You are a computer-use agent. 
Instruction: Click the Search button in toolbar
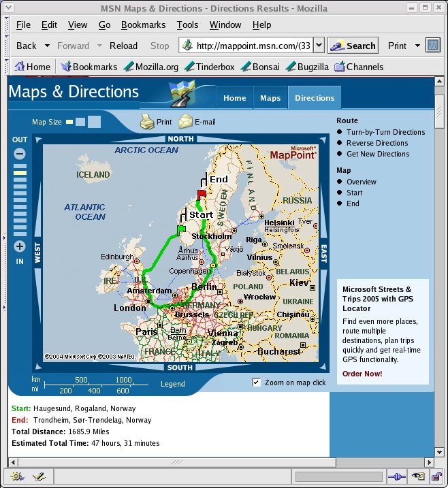(353, 46)
